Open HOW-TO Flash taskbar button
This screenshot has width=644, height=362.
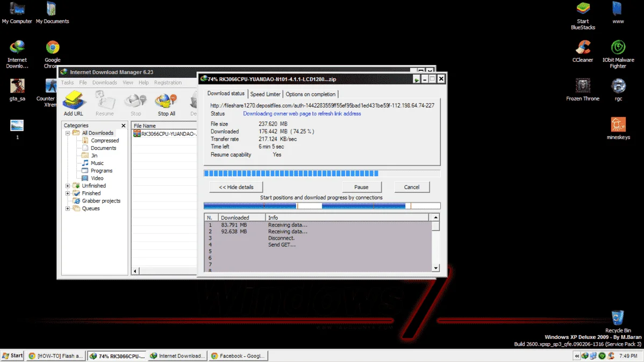(x=56, y=356)
